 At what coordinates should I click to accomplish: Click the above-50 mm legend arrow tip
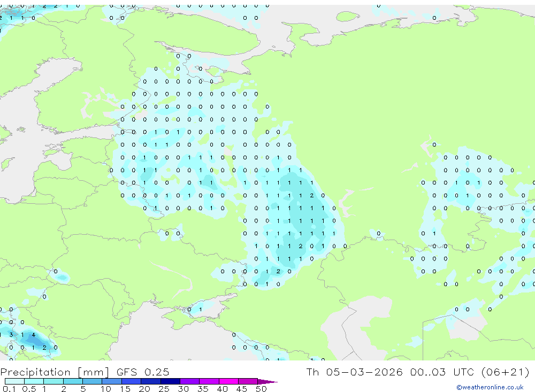point(268,382)
